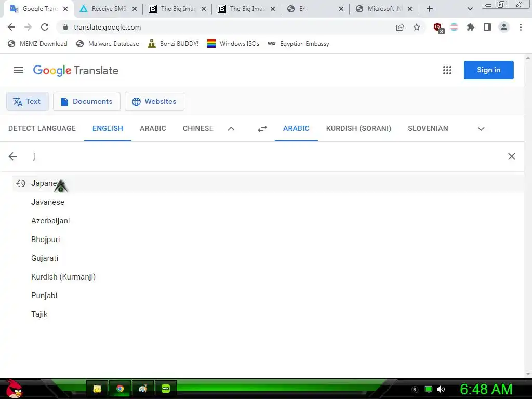Screen dimensions: 532x399
Task: Click the browser forward arrow
Action: coord(28,27)
